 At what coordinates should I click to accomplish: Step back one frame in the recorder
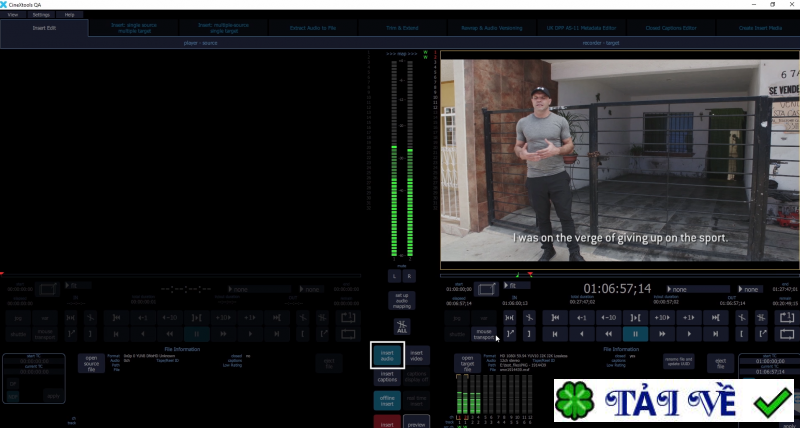(x=582, y=317)
